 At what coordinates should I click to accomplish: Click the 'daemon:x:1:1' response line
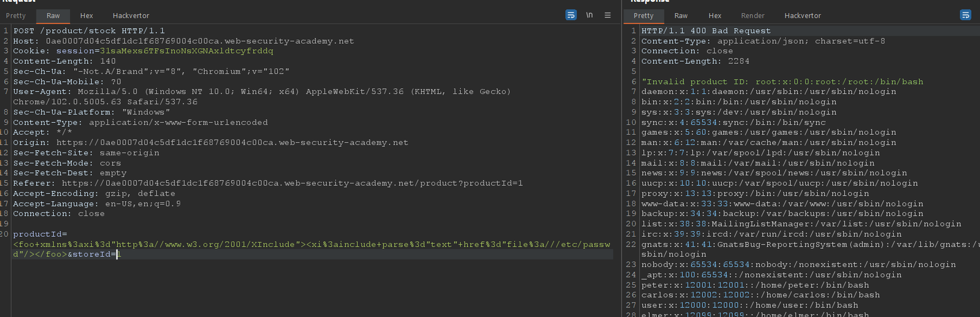[769, 91]
